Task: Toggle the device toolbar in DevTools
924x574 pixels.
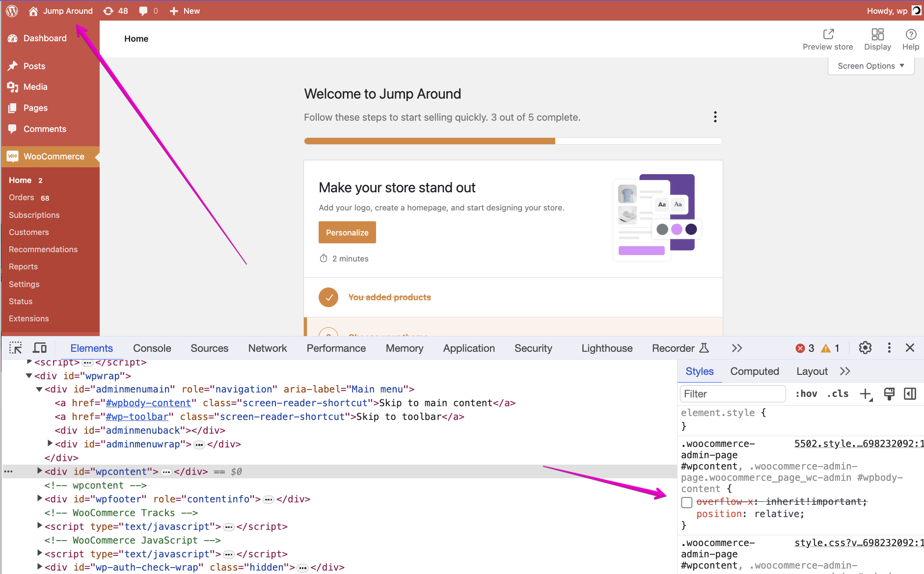Action: pos(40,347)
